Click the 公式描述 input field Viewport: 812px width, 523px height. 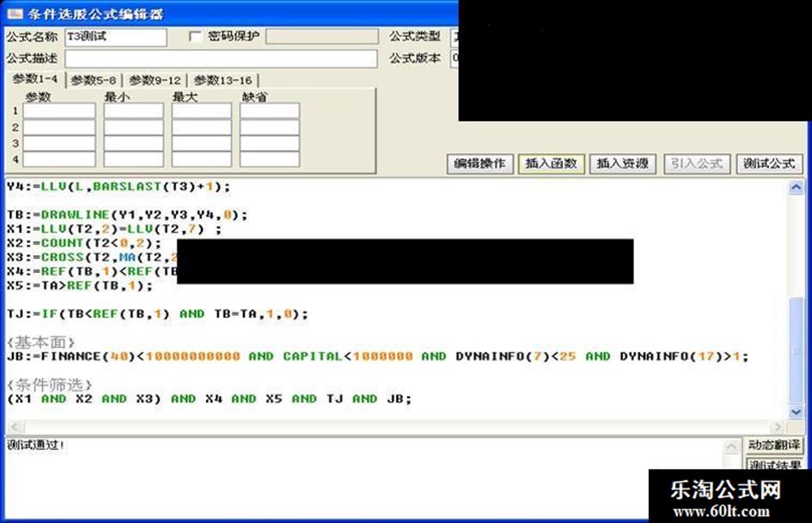221,58
